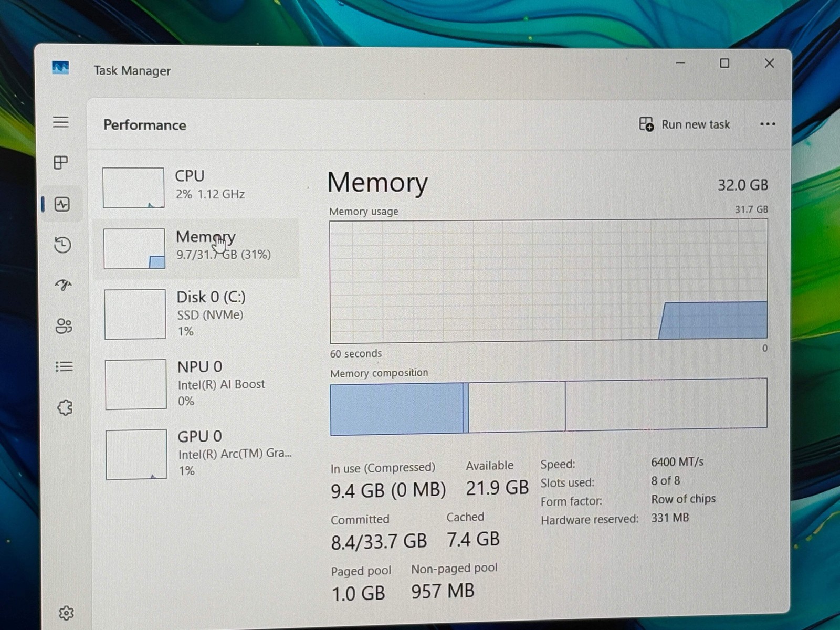840x630 pixels.
Task: Select the Performance page icon
Action: click(62, 204)
